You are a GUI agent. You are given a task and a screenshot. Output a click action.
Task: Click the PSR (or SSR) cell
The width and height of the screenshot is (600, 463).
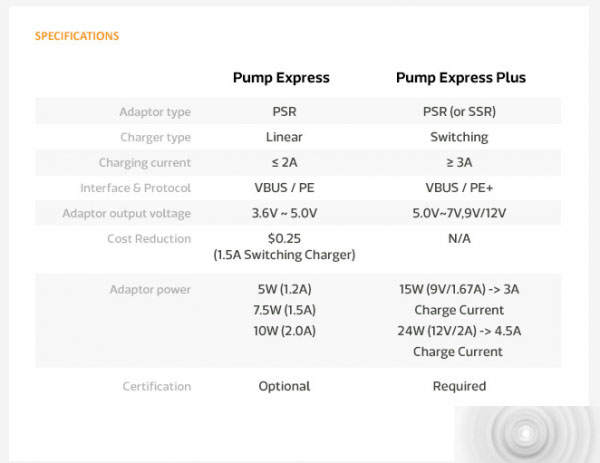pos(459,112)
